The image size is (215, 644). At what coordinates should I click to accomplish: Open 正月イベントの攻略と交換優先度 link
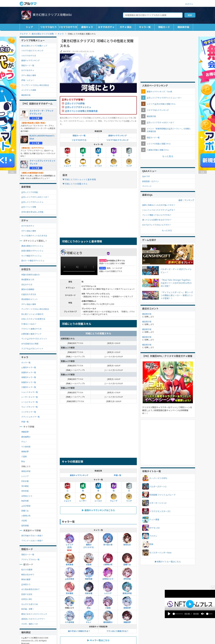[x=81, y=111]
